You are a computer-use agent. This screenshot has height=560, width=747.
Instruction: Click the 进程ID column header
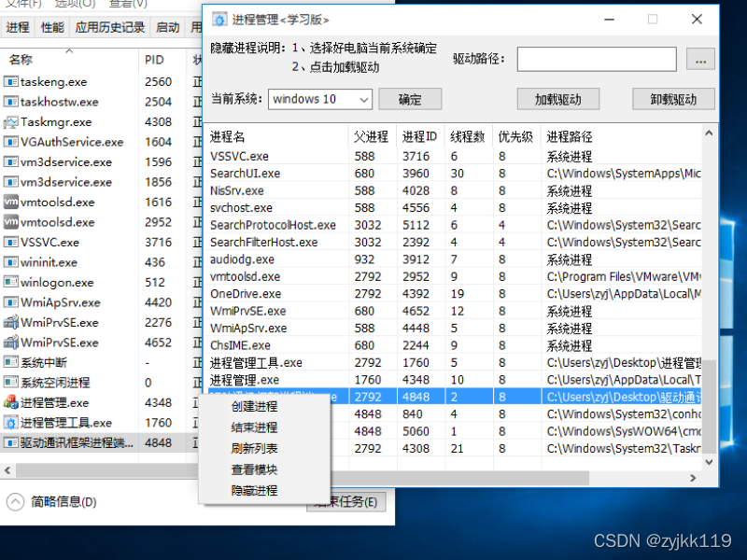tap(420, 137)
